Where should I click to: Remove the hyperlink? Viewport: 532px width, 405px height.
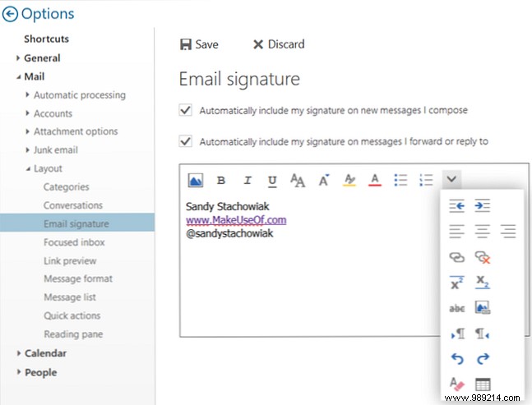click(x=483, y=257)
